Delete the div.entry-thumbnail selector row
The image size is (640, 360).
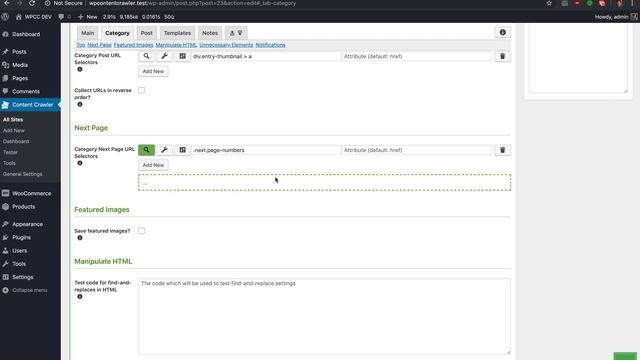502,56
